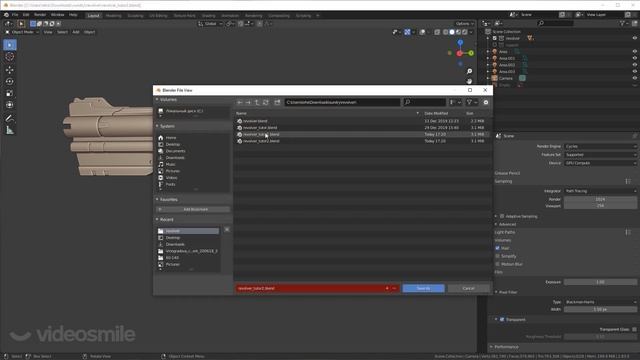Toggle Simplify checkbox in render properties
The height and width of the screenshot is (360, 640).
[498, 256]
